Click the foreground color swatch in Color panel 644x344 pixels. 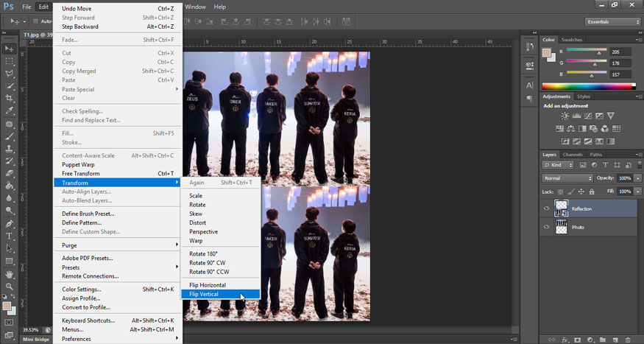pos(547,53)
